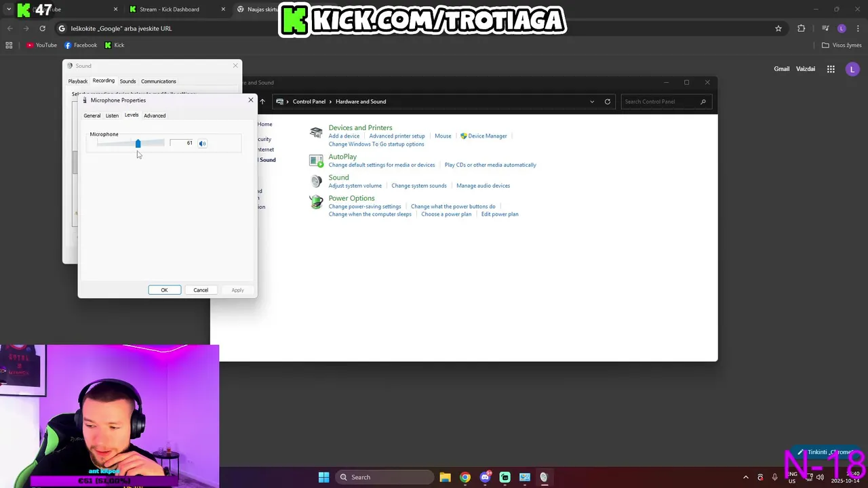The width and height of the screenshot is (868, 488).
Task: Click the microphone level value field showing 61
Action: click(182, 143)
